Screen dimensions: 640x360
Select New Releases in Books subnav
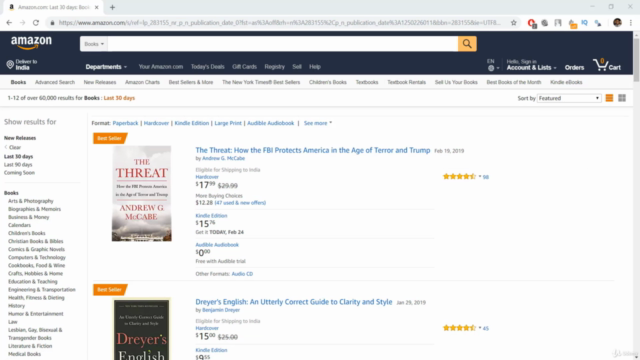100,82
